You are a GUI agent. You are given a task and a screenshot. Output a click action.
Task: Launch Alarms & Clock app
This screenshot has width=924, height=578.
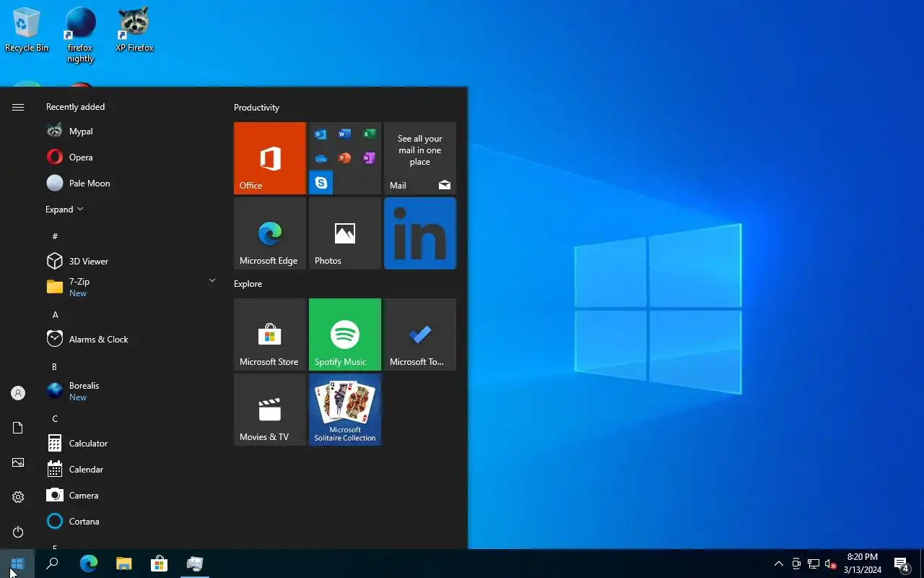click(131, 340)
